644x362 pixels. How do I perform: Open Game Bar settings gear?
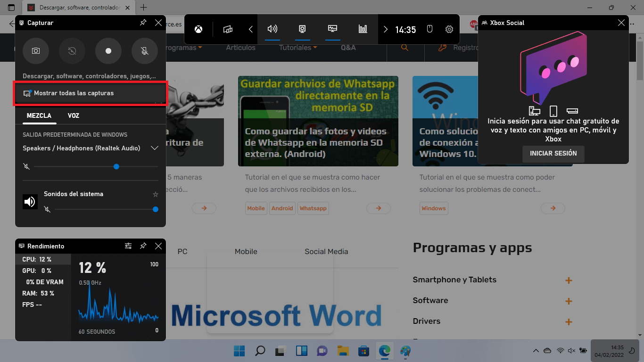449,29
